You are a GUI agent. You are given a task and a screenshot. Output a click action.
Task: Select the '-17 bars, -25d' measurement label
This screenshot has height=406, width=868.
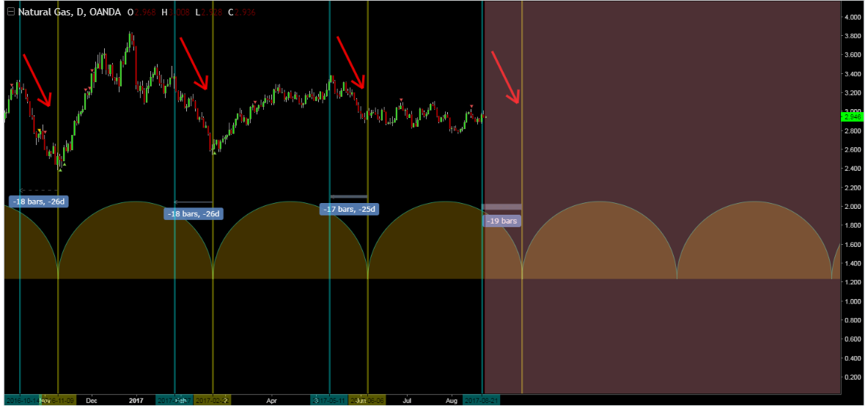coord(350,210)
